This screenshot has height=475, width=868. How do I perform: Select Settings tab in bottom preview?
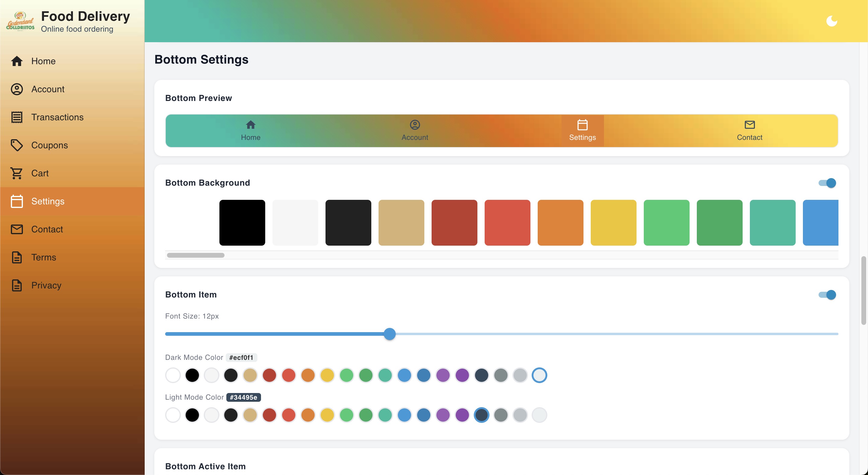click(x=582, y=131)
